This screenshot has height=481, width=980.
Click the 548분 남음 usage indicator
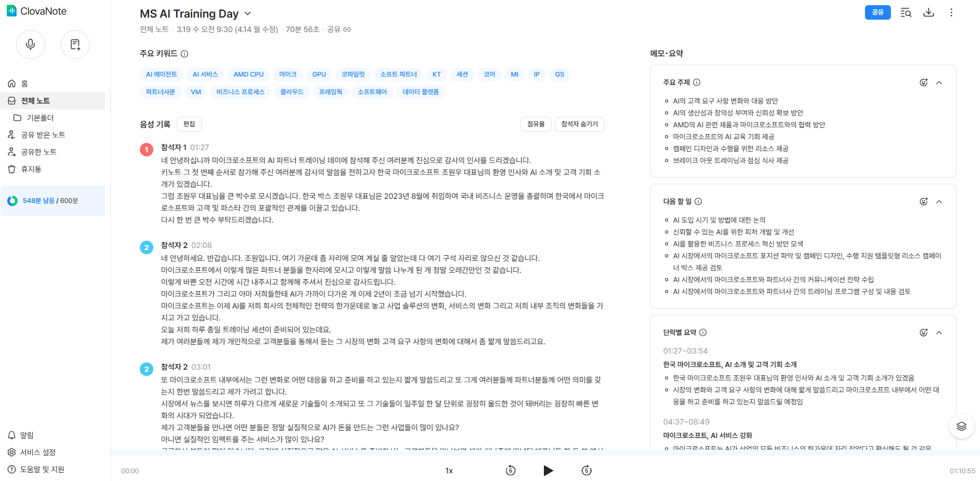click(x=52, y=200)
